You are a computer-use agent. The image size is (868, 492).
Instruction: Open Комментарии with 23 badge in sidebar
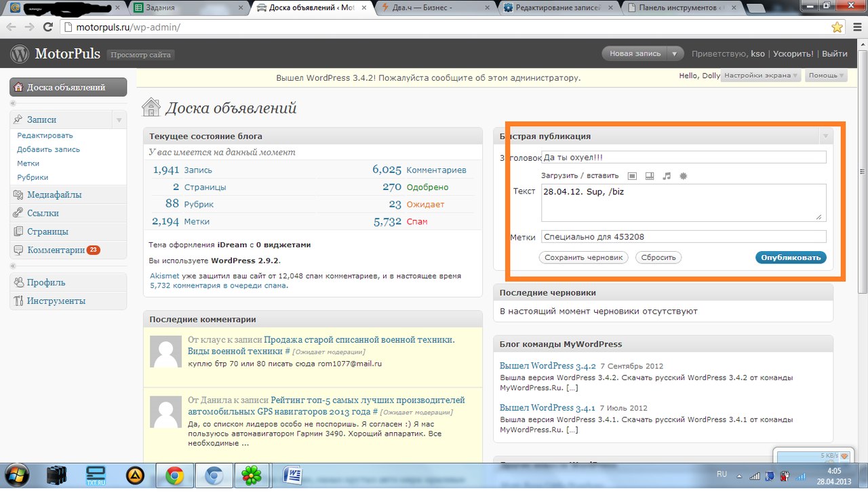68,250
